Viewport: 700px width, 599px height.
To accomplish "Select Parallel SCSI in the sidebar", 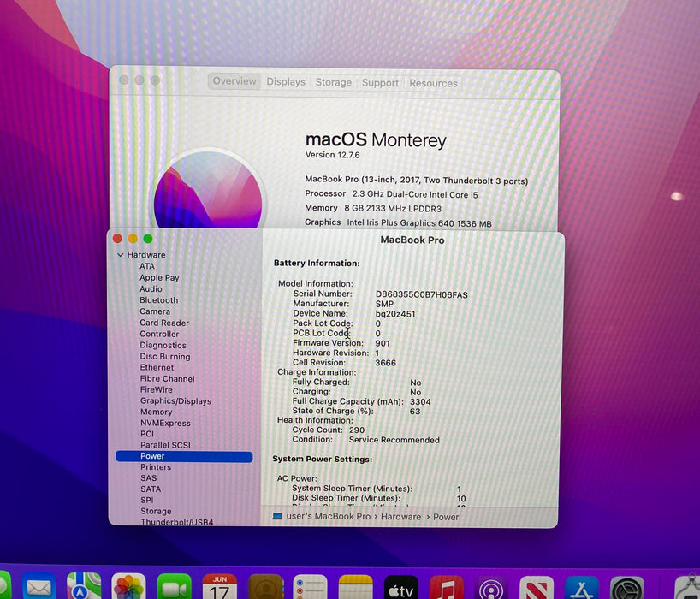I will tap(165, 445).
